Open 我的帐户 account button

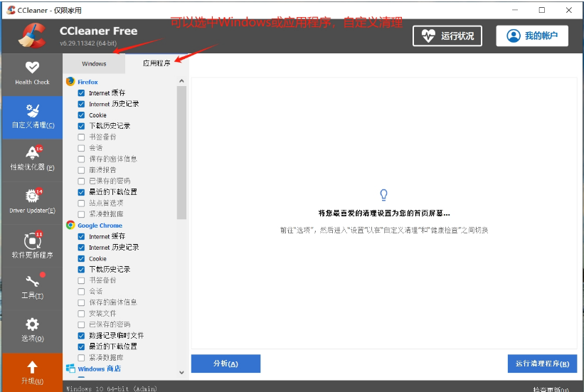pos(532,36)
